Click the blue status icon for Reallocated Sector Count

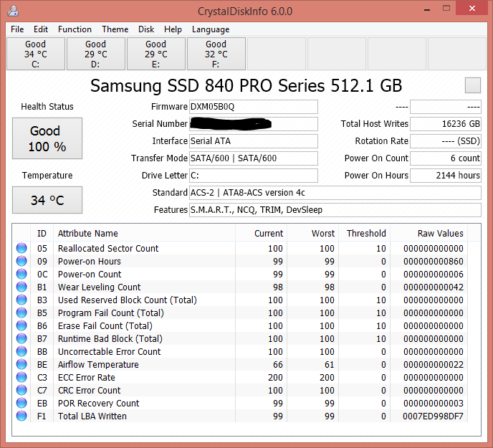coord(21,249)
